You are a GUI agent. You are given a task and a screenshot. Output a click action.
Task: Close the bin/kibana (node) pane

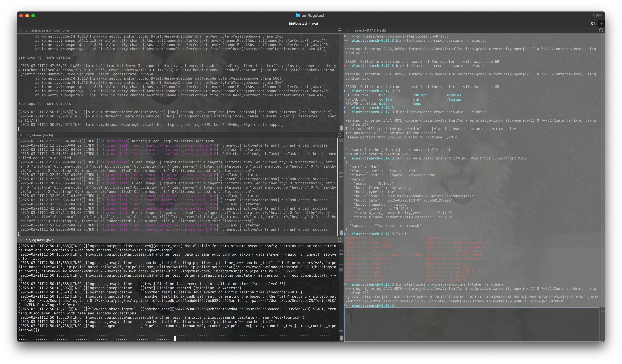point(21,135)
